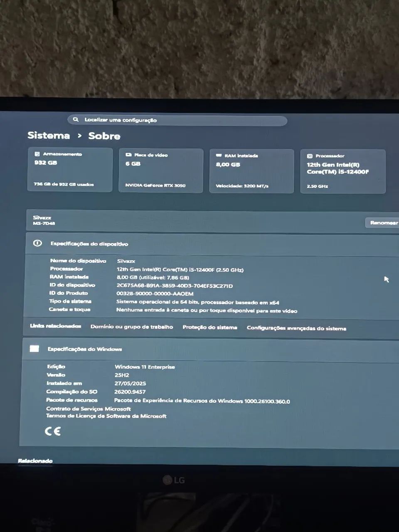Click the Placa de vídeo icon
The width and height of the screenshot is (399, 532).
click(128, 155)
